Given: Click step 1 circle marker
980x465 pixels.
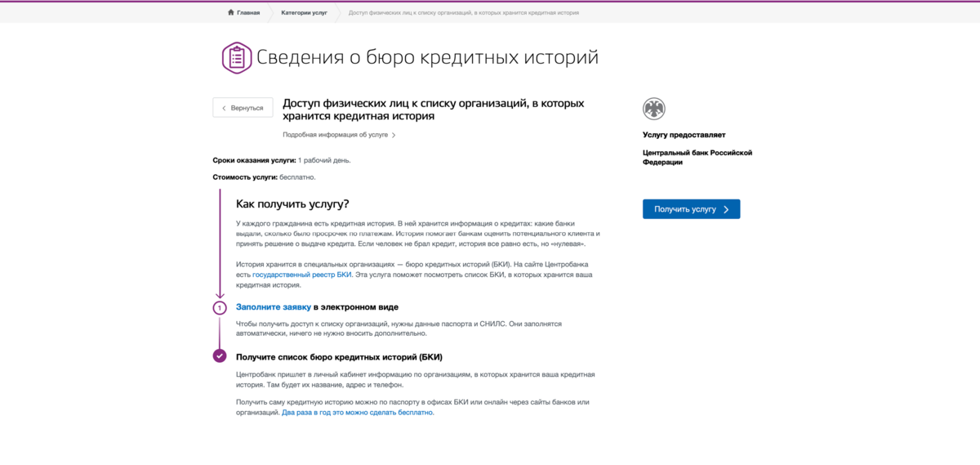Looking at the screenshot, I should coord(219,308).
